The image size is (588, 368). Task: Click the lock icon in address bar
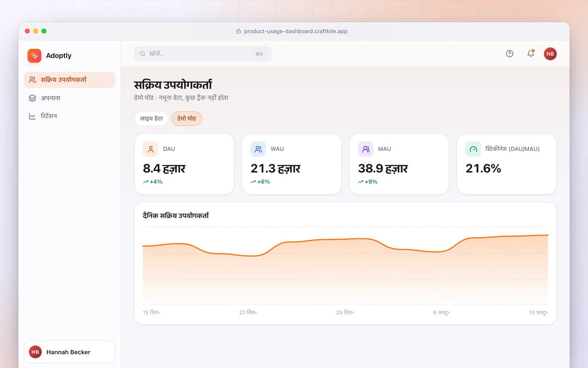click(x=238, y=31)
